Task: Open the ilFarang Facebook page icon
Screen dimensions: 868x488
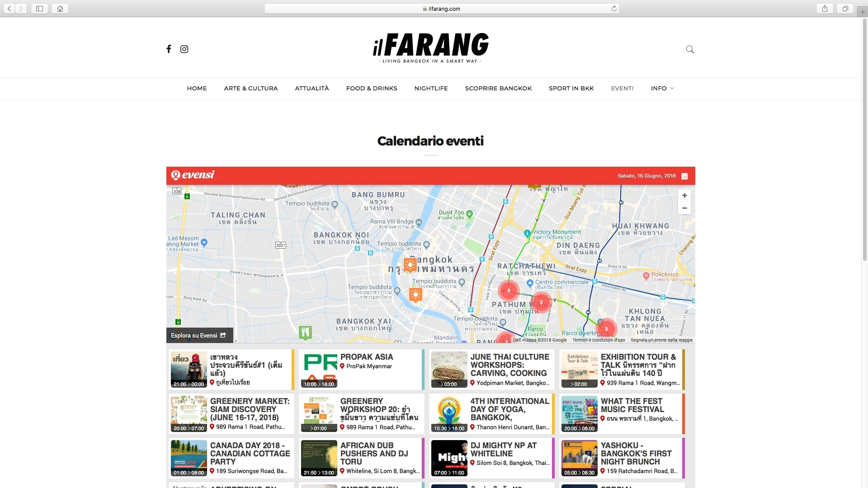Action: [x=169, y=49]
